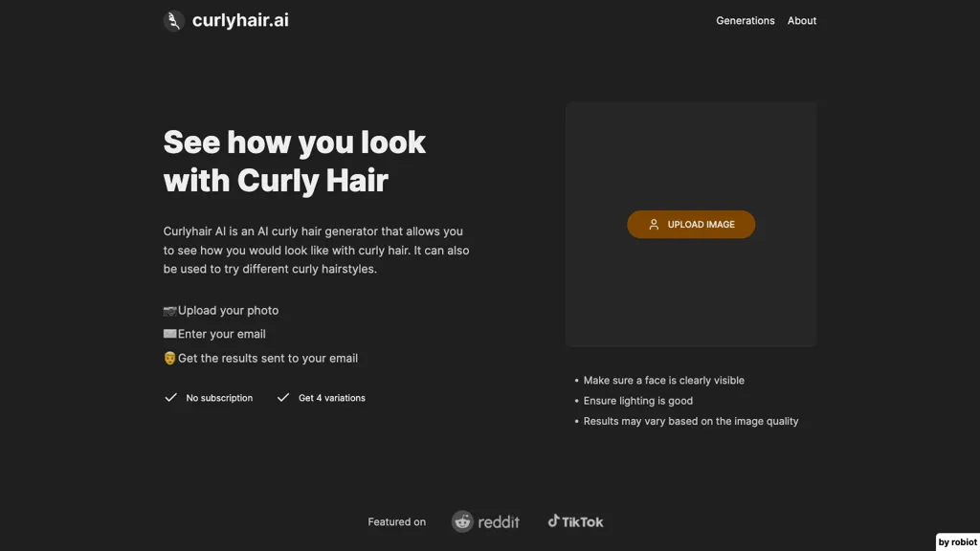Click the empty area of the upload dropzone

pyautogui.click(x=690, y=297)
